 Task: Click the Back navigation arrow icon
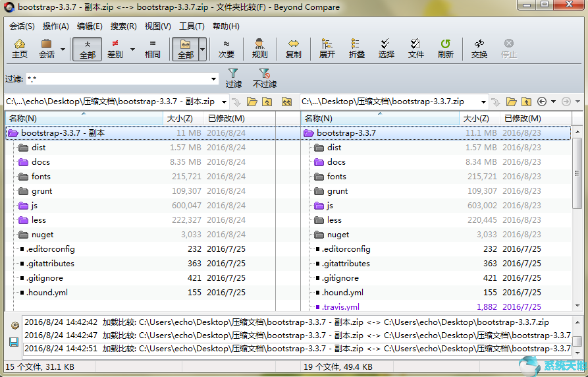(541, 101)
